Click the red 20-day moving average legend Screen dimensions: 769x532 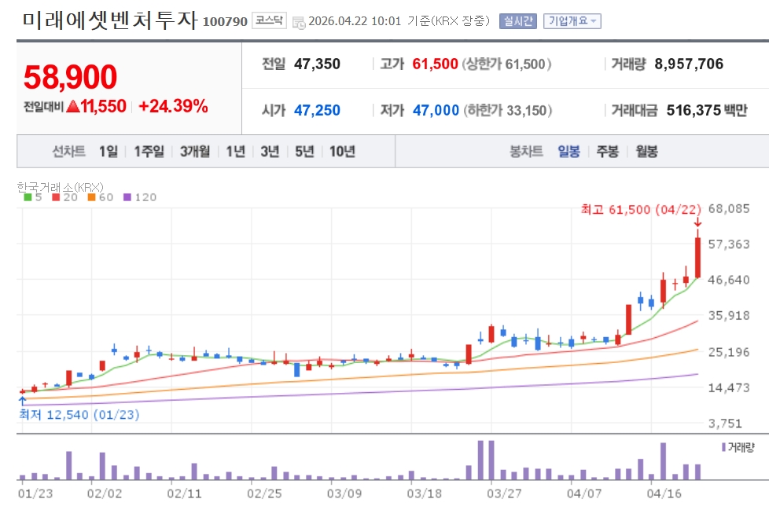(64, 197)
